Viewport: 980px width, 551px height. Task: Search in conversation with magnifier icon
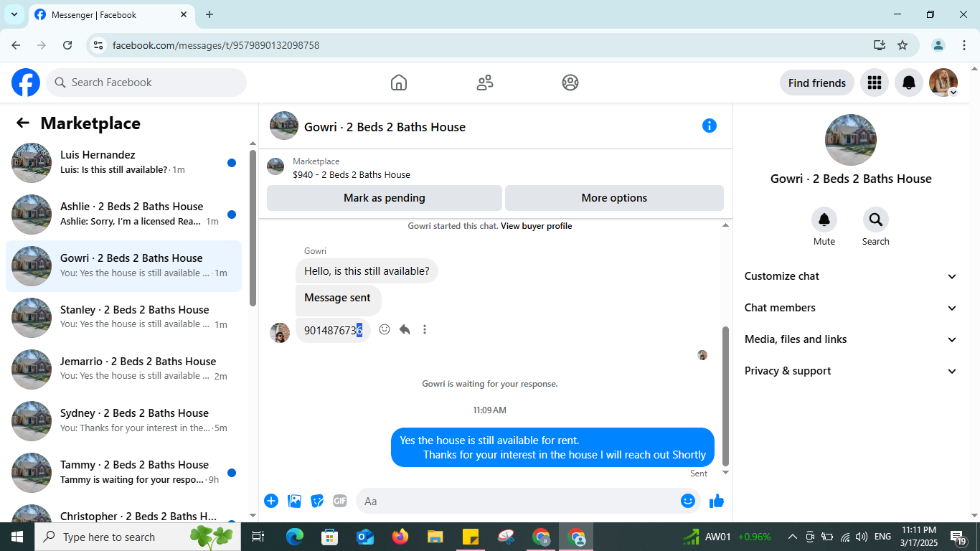pos(876,220)
